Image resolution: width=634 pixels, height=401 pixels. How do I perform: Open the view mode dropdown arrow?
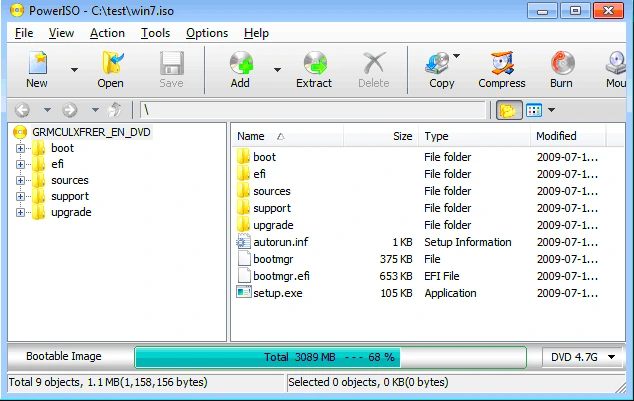(551, 110)
